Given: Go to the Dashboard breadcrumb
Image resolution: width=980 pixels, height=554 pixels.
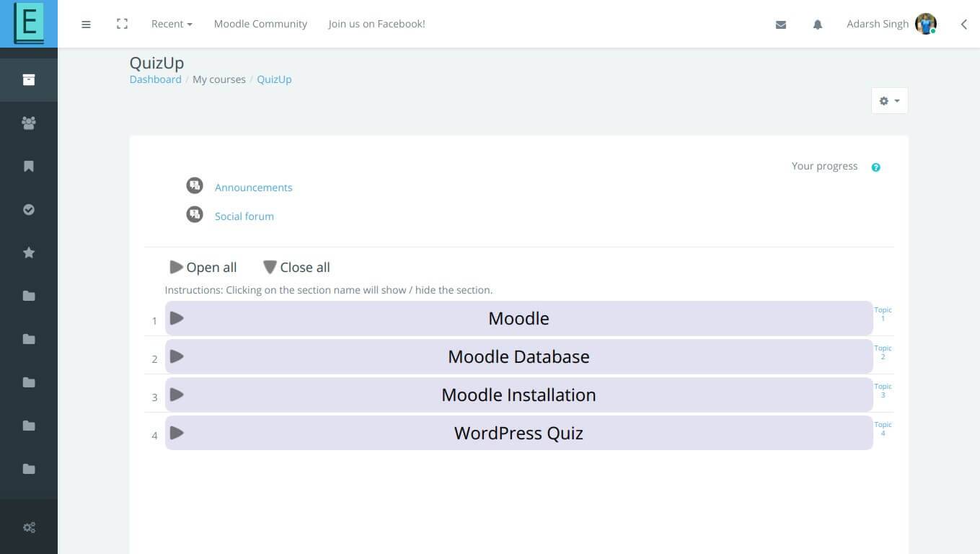Looking at the screenshot, I should coord(155,79).
